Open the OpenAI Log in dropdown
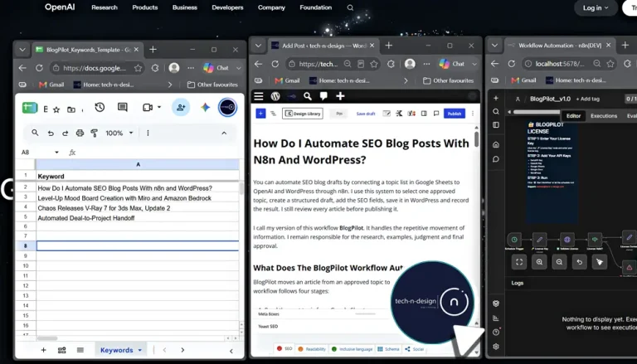This screenshot has height=364, width=637. [x=596, y=7]
